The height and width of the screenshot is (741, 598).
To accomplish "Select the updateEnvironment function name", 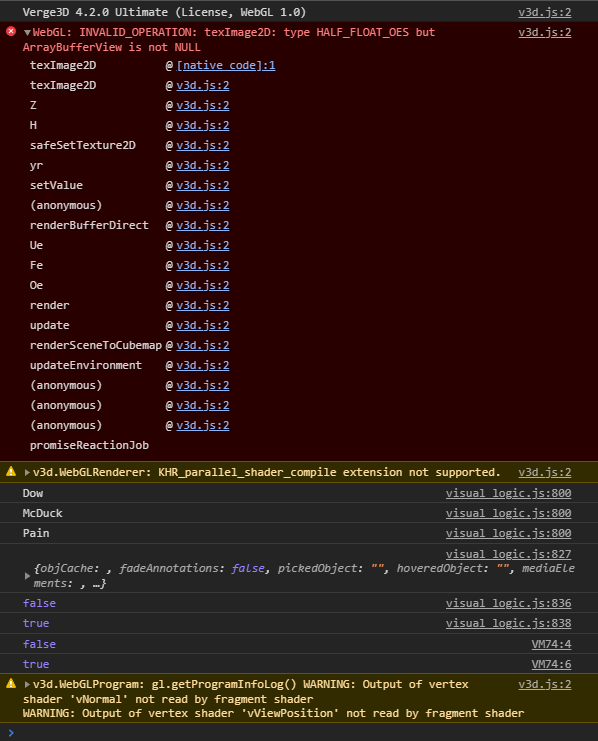I will click(86, 365).
